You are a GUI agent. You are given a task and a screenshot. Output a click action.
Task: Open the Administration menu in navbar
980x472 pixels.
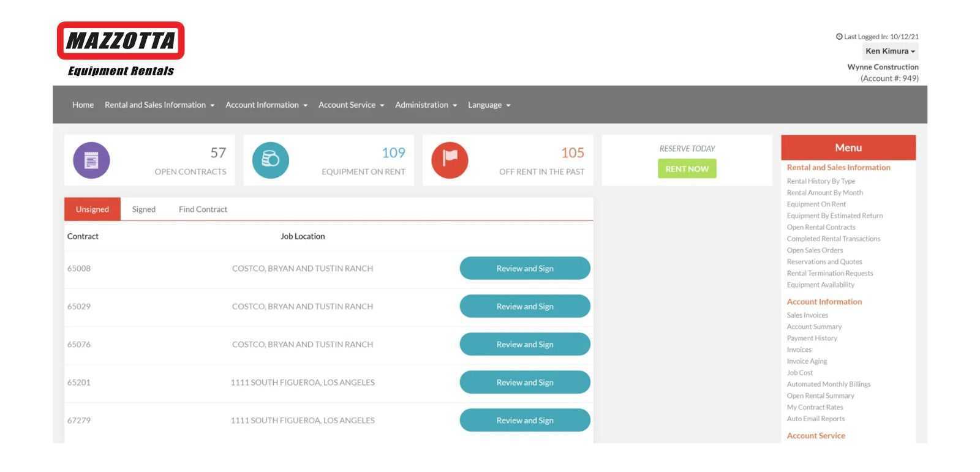point(426,105)
